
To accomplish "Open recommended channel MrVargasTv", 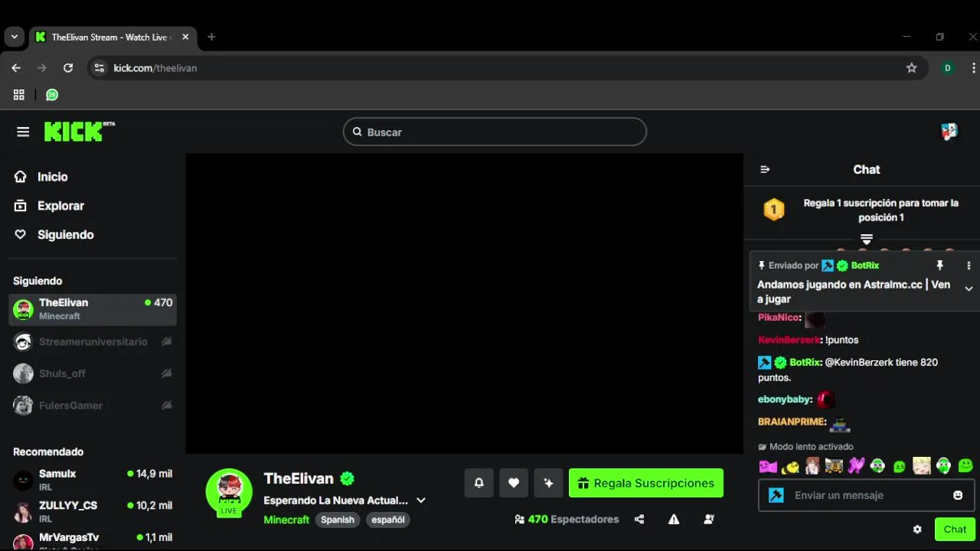I will [x=93, y=540].
